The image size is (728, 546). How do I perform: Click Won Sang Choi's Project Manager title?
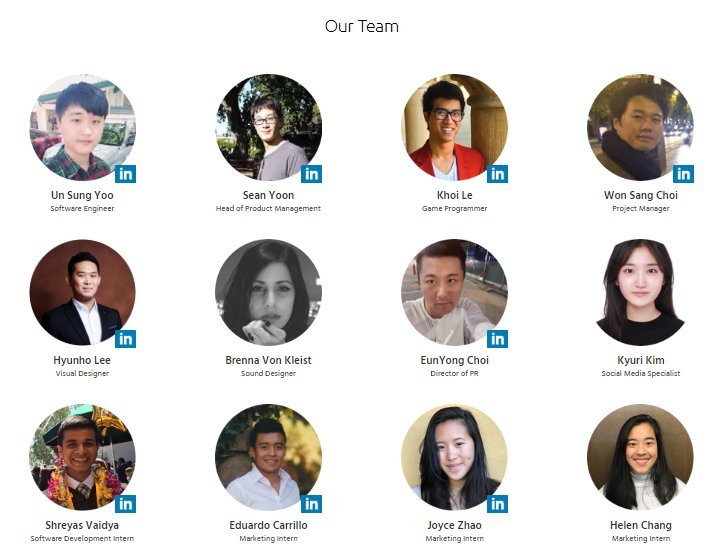click(641, 208)
